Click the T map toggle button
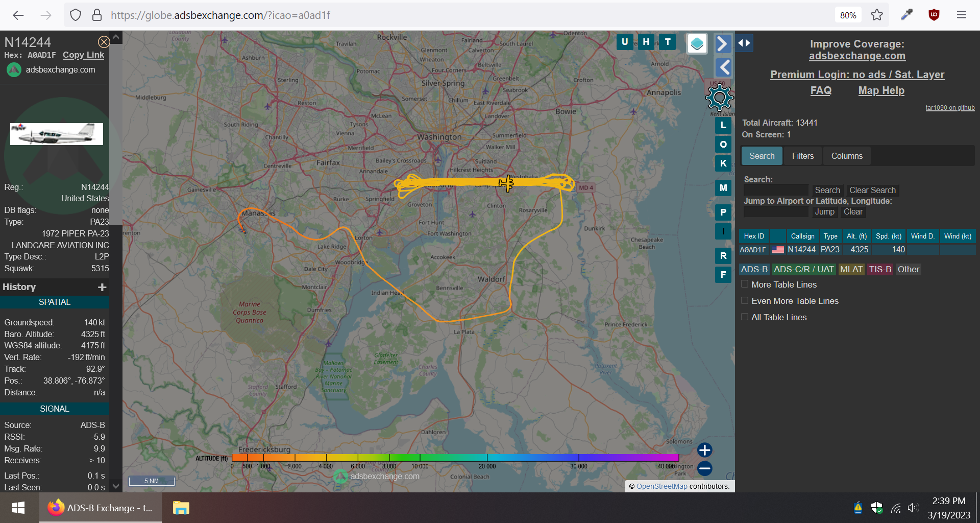980x523 pixels. click(668, 42)
